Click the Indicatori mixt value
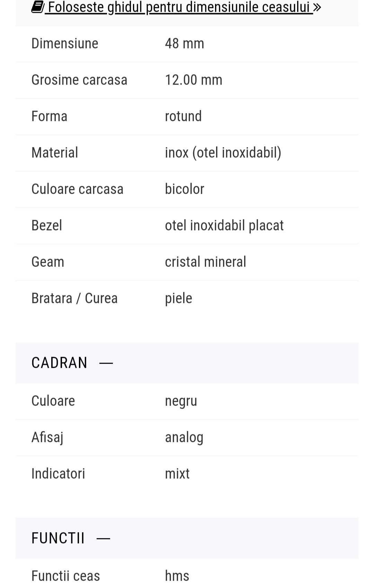This screenshot has width=374, height=588. pyautogui.click(x=177, y=474)
